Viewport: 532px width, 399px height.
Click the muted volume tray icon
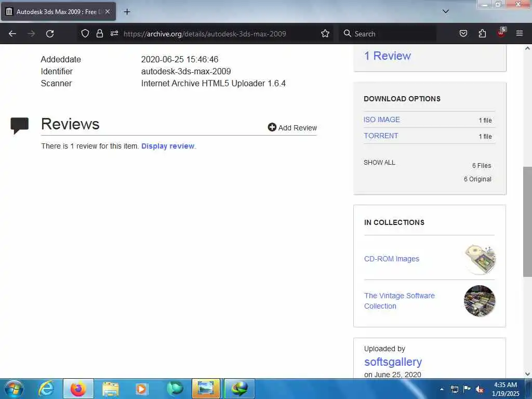coord(480,389)
